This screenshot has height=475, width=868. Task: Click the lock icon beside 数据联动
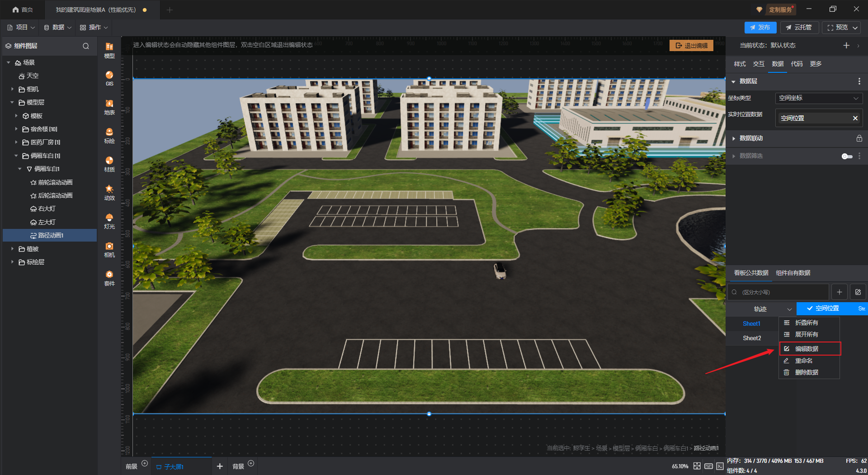[859, 138]
